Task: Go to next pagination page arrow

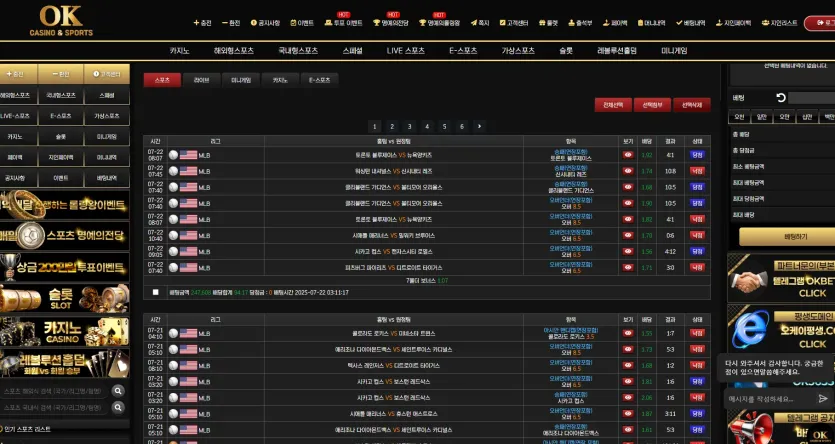Action: (479, 126)
